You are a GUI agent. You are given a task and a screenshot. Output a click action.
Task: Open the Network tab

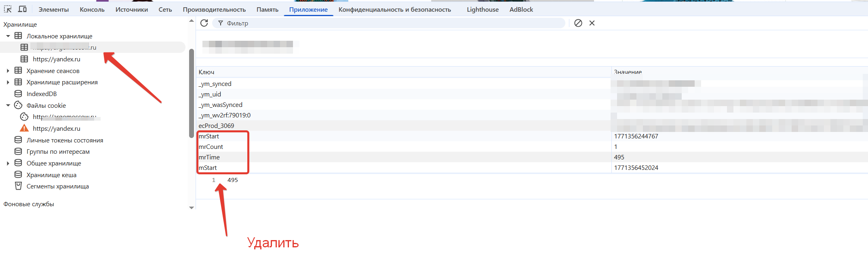(x=165, y=9)
